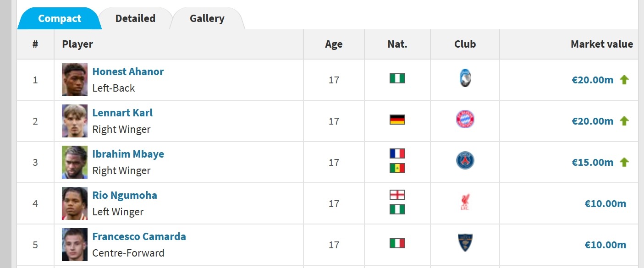The image size is (644, 268).
Task: Click Francesco Camarda's portrait thumbnail
Action: click(75, 245)
